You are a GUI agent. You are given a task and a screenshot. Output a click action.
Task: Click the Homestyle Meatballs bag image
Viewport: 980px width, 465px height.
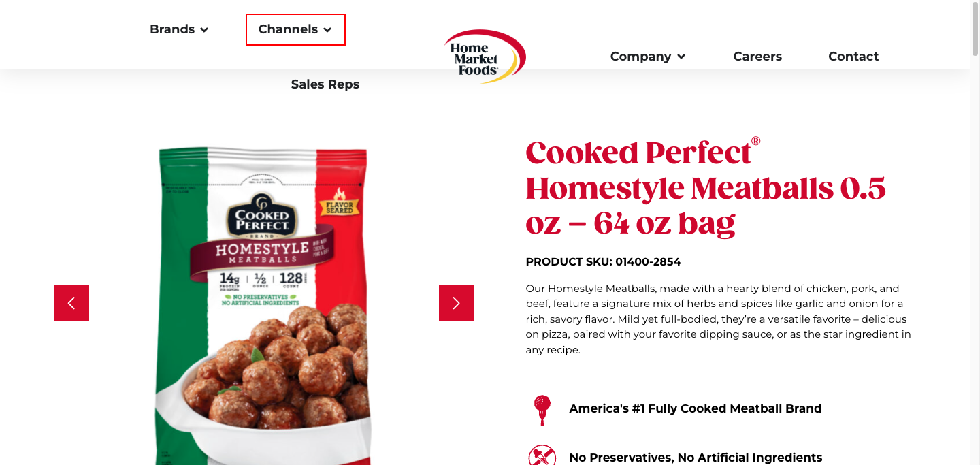(x=264, y=306)
